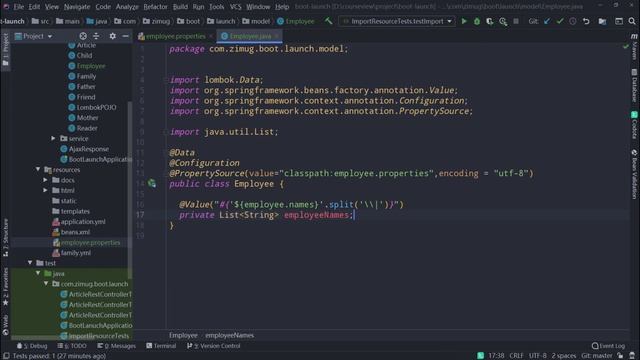Collapse the resources folder
The width and height of the screenshot is (640, 360).
[x=38, y=169]
